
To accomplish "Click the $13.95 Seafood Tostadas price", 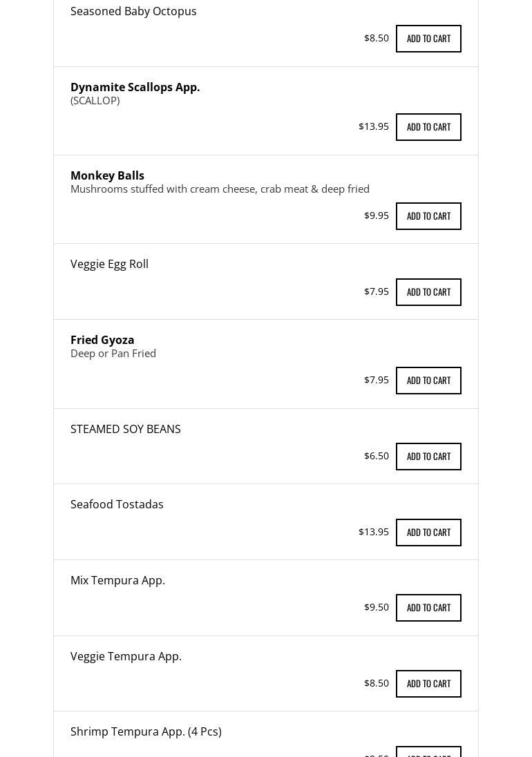I will pyautogui.click(x=373, y=532).
